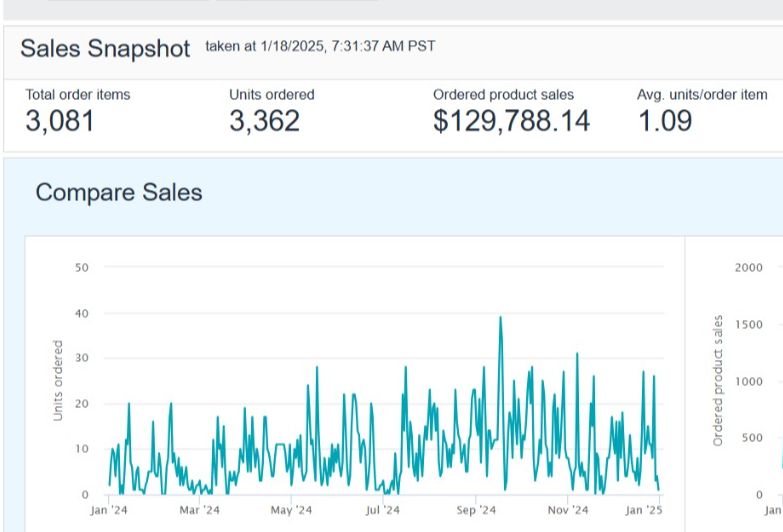Click the Sales Snapshot heading
783x532 pixels.
(x=105, y=49)
